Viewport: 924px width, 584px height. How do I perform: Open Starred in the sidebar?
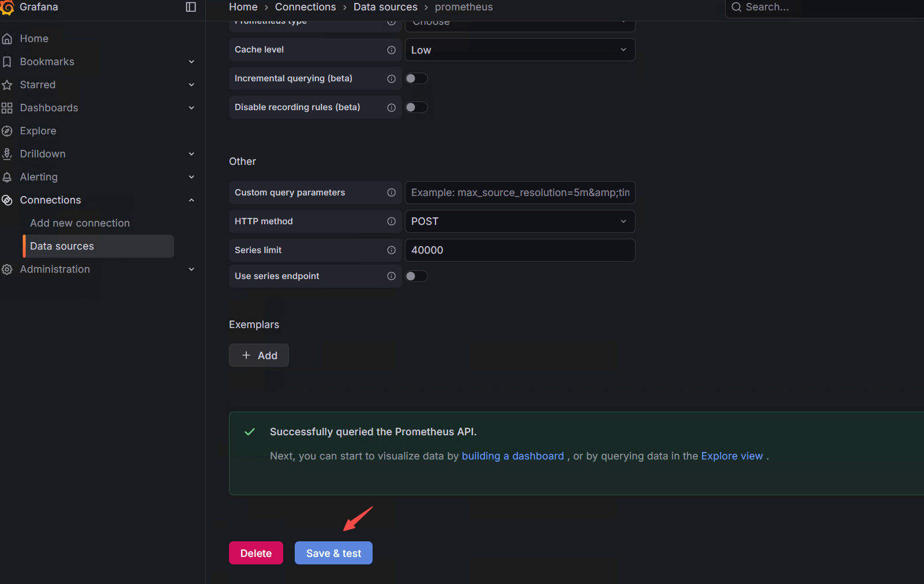point(37,85)
